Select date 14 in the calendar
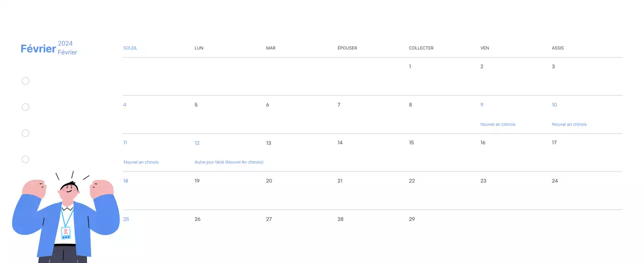The image size is (644, 263). tap(340, 143)
